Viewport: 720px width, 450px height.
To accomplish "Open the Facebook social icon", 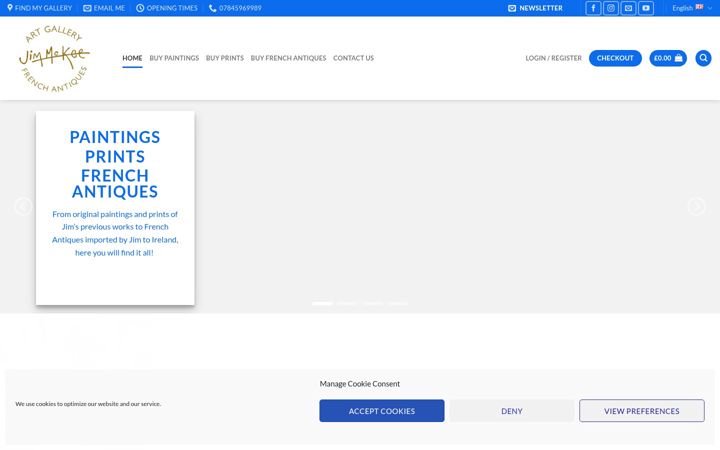I will point(593,8).
